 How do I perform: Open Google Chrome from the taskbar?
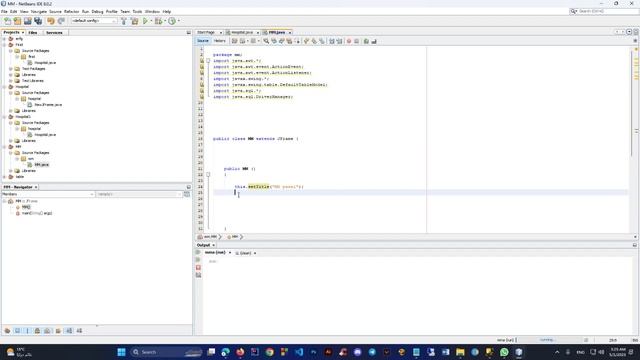269,352
